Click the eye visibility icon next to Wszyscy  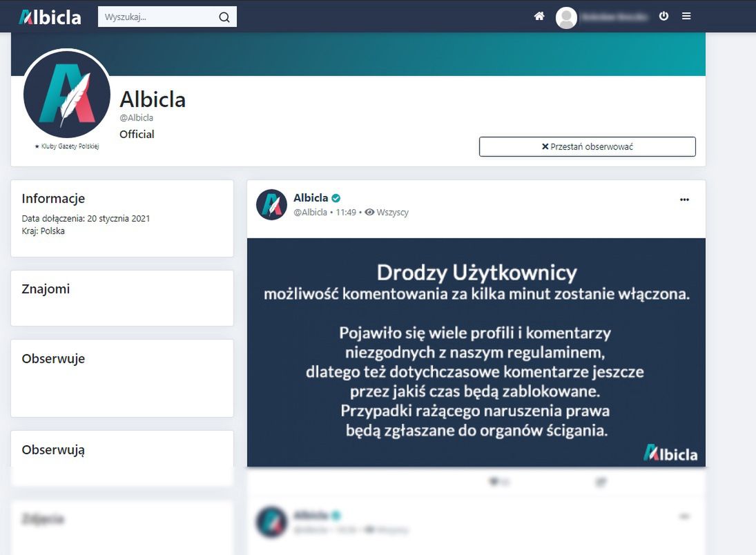[369, 212]
